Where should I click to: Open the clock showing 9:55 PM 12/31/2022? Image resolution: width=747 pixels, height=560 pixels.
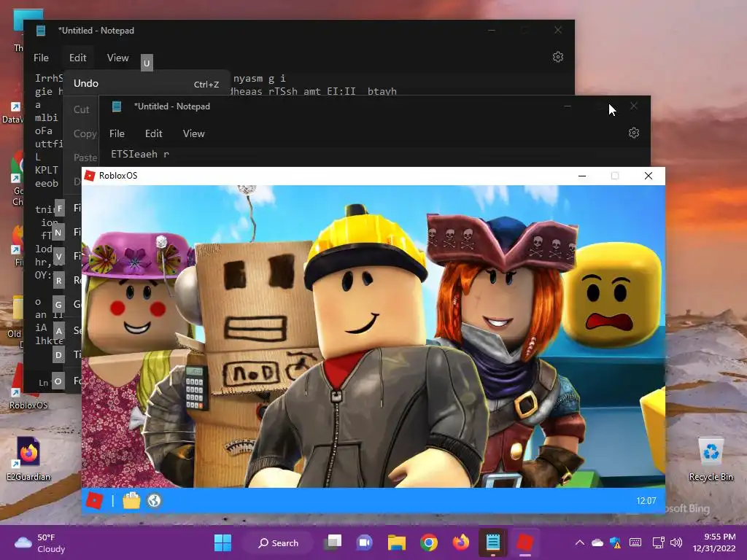click(x=714, y=542)
